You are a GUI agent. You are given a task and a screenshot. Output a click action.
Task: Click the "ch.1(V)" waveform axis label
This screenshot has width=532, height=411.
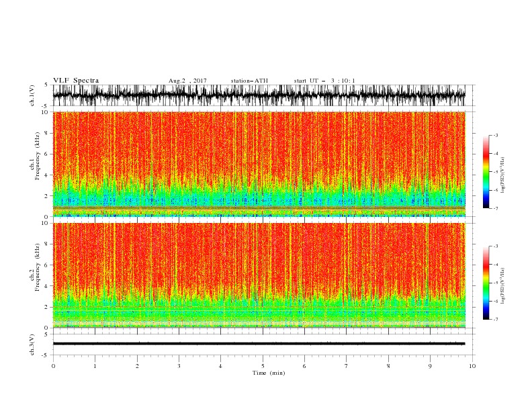[x=32, y=95]
